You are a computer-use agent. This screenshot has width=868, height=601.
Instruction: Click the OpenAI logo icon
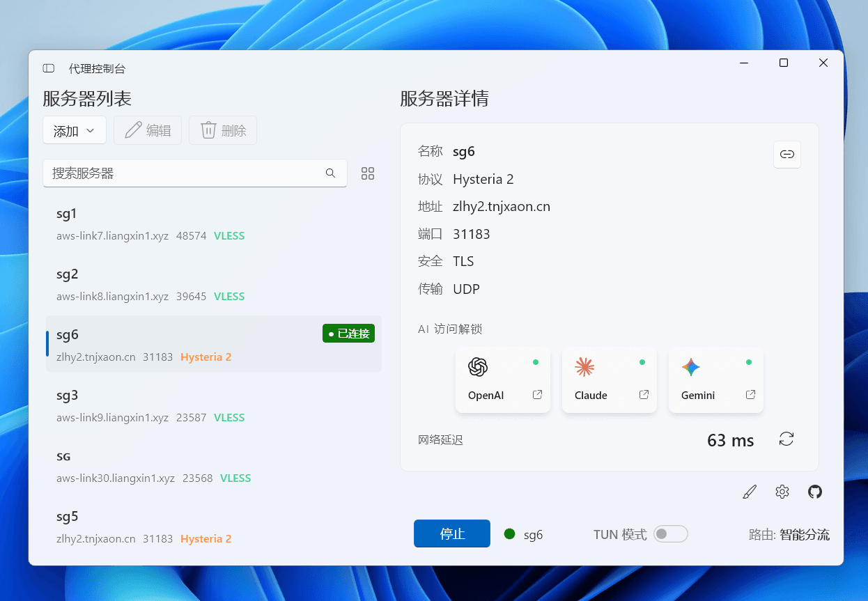(478, 367)
